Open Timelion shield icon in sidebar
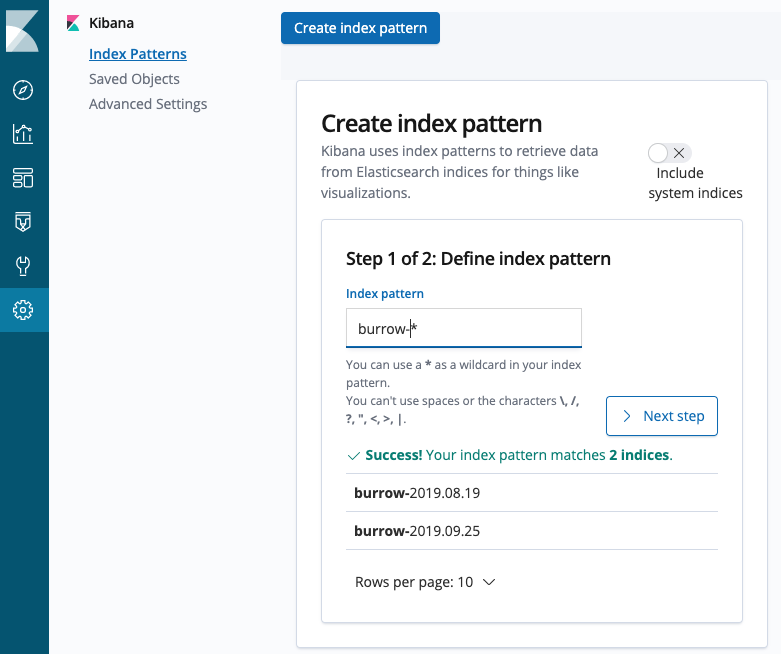The image size is (781, 654). click(23, 222)
